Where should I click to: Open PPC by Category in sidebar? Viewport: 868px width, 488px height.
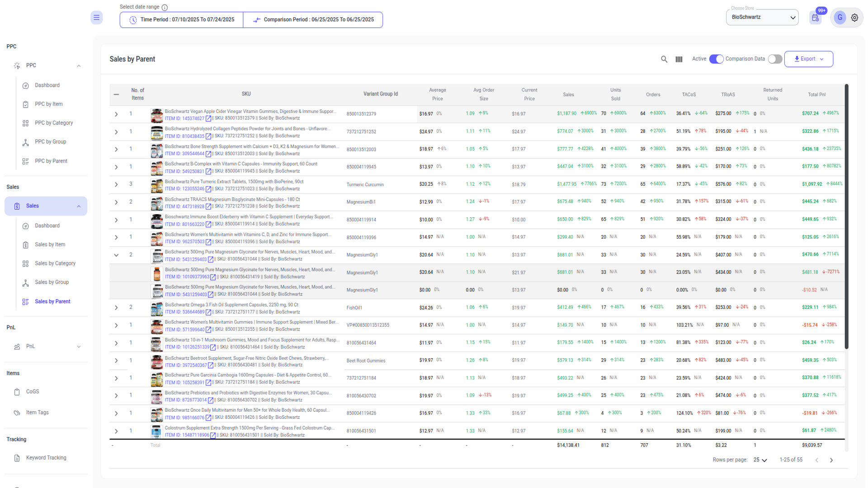(x=53, y=123)
